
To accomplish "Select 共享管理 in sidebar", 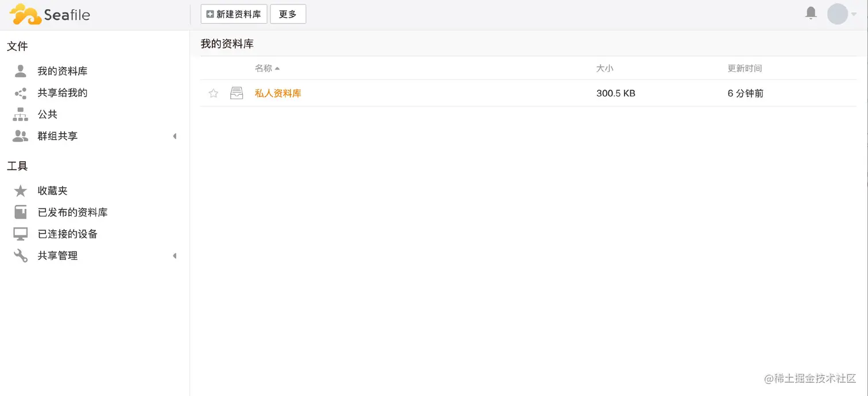I will [x=57, y=256].
